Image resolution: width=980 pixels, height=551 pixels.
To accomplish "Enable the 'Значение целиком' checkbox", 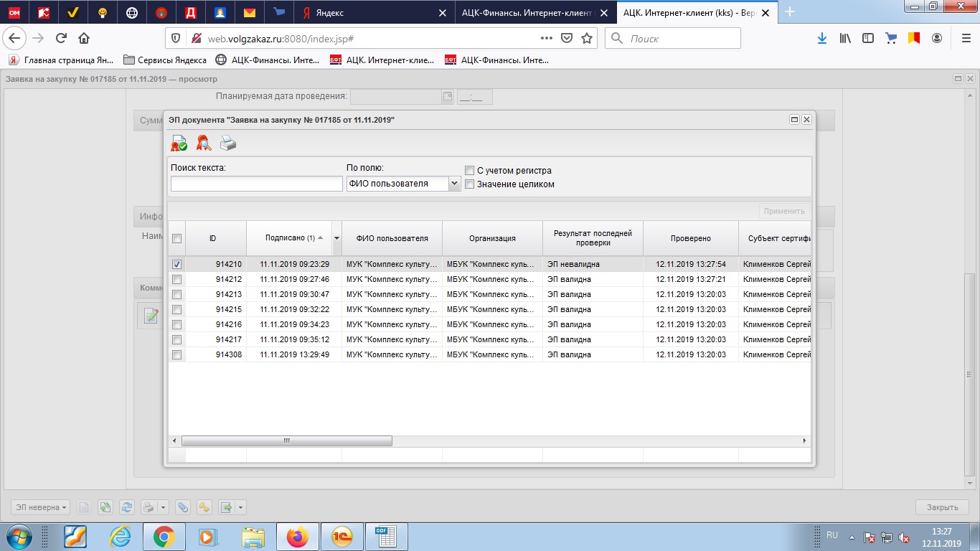I will (470, 184).
